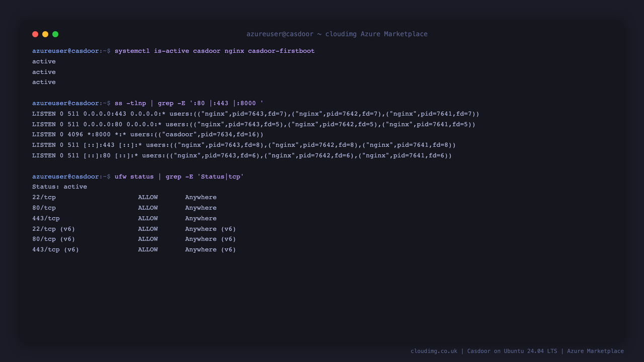The width and height of the screenshot is (644, 362).
Task: Click the 'LISTEN 0 511 [::]:80' line
Action: click(x=242, y=155)
